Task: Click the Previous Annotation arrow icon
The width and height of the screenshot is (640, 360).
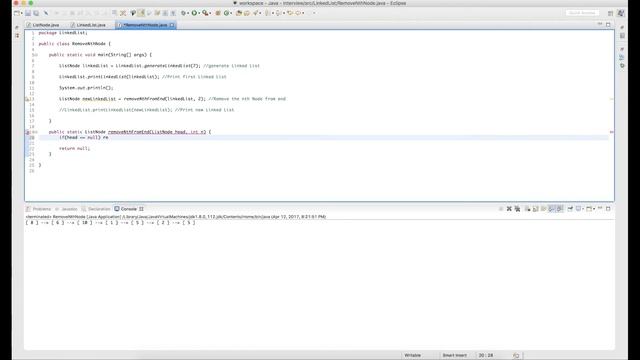Action: point(278,13)
